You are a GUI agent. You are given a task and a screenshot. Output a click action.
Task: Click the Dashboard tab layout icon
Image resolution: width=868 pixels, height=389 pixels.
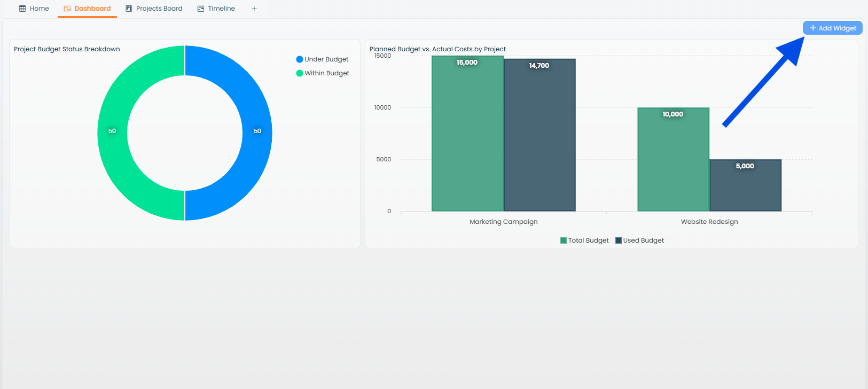67,9
